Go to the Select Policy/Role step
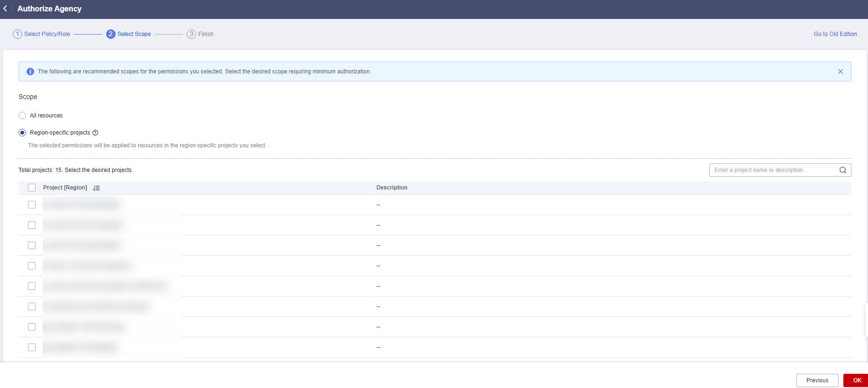The height and width of the screenshot is (388, 868). point(42,34)
